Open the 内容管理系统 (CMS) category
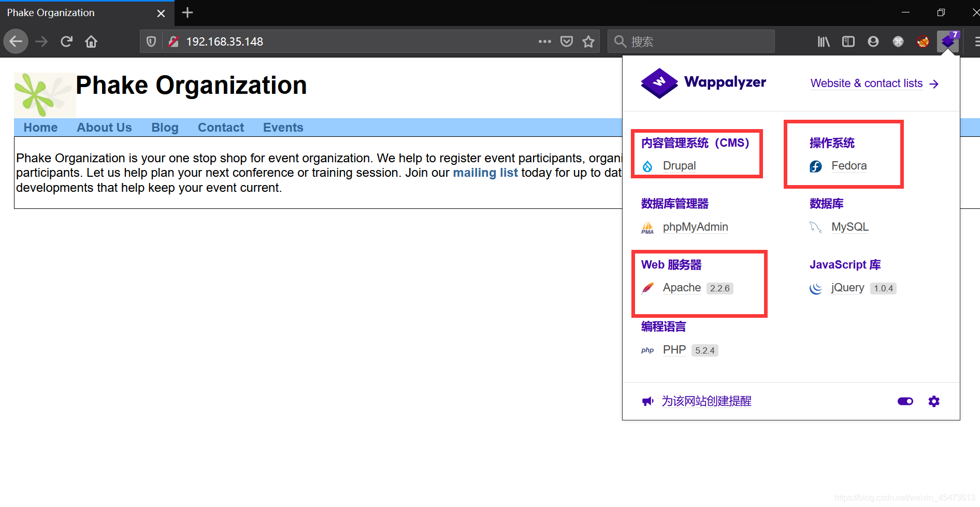This screenshot has width=980, height=507. 695,143
